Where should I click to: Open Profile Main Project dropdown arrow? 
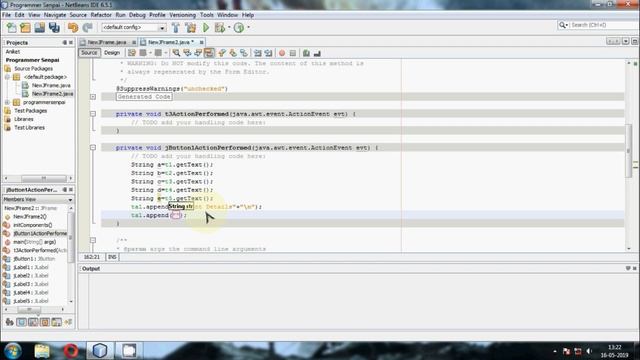pos(248,27)
